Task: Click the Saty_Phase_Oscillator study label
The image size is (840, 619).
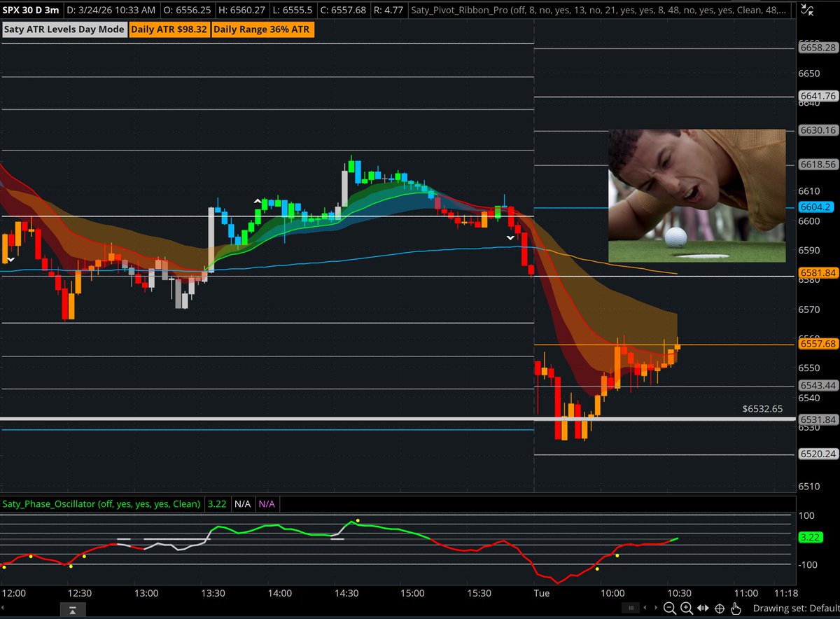Action: (x=102, y=503)
